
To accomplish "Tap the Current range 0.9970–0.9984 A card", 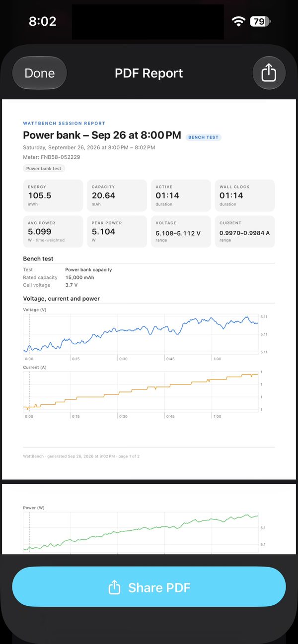I will click(245, 231).
